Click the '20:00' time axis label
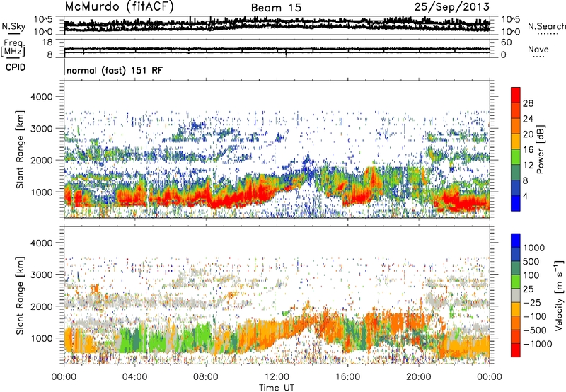The image size is (566, 392). [418, 377]
